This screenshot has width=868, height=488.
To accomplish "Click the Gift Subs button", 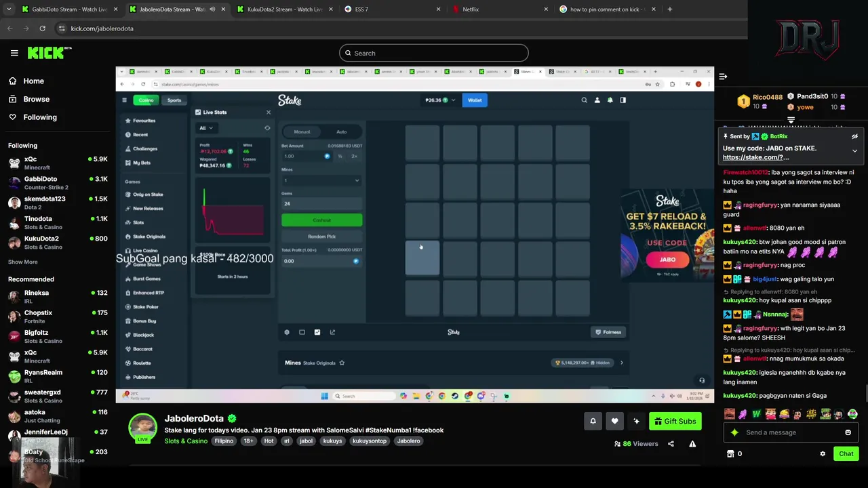I will coord(675,421).
